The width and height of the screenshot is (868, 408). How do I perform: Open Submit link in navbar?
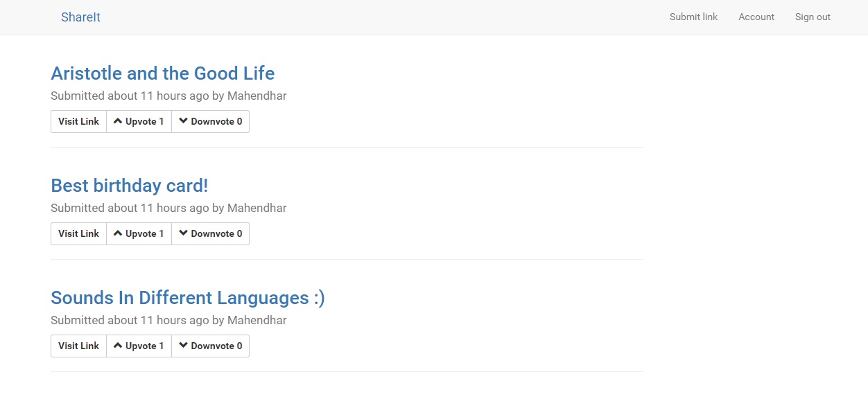(x=693, y=17)
